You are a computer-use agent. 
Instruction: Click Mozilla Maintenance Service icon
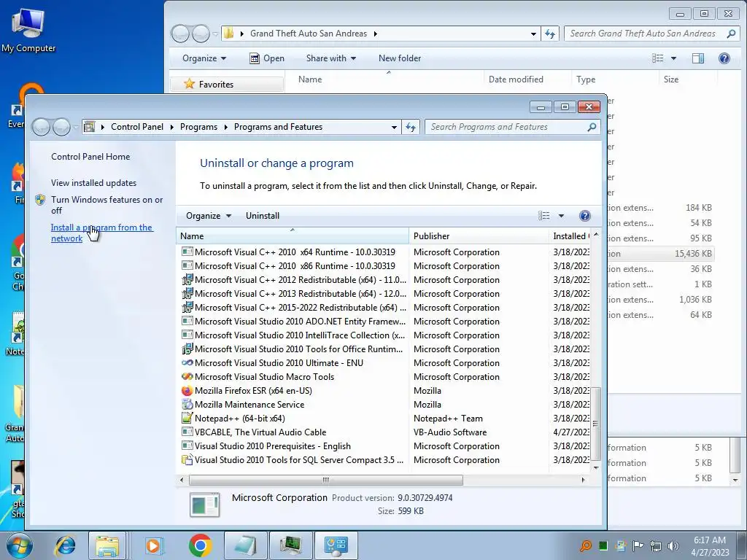click(x=187, y=404)
